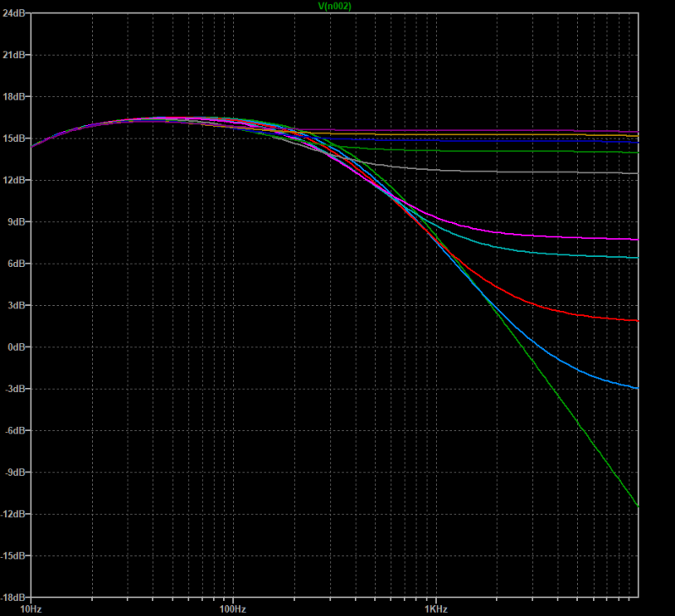Click the 0dB axis tick label
The height and width of the screenshot is (616, 675).
(16, 347)
